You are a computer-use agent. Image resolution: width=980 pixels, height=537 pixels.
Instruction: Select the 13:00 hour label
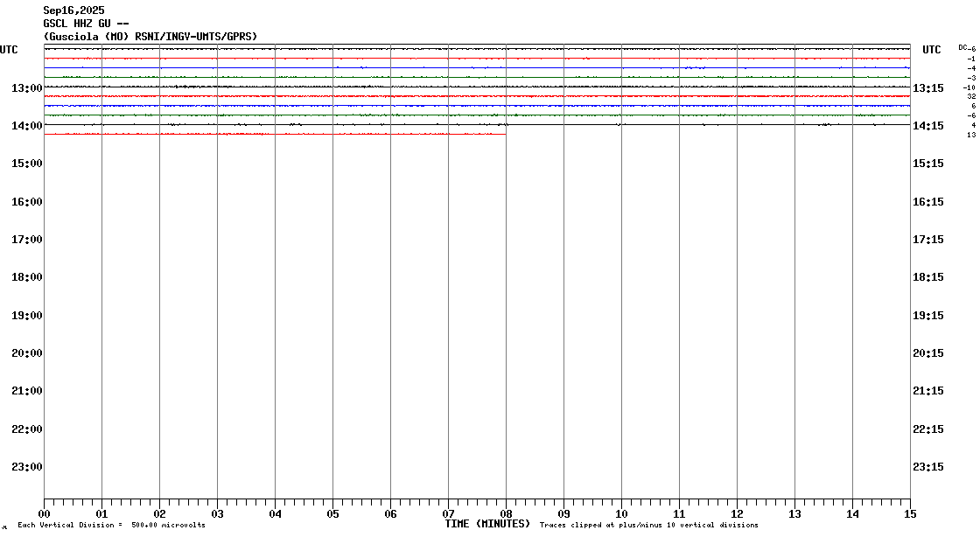click(27, 88)
